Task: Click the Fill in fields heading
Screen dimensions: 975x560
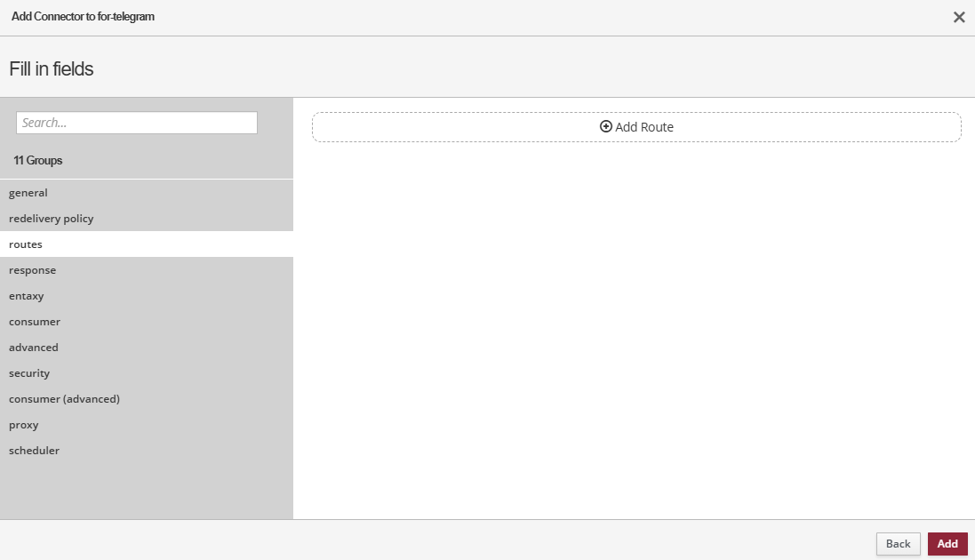Action: pyautogui.click(x=52, y=68)
